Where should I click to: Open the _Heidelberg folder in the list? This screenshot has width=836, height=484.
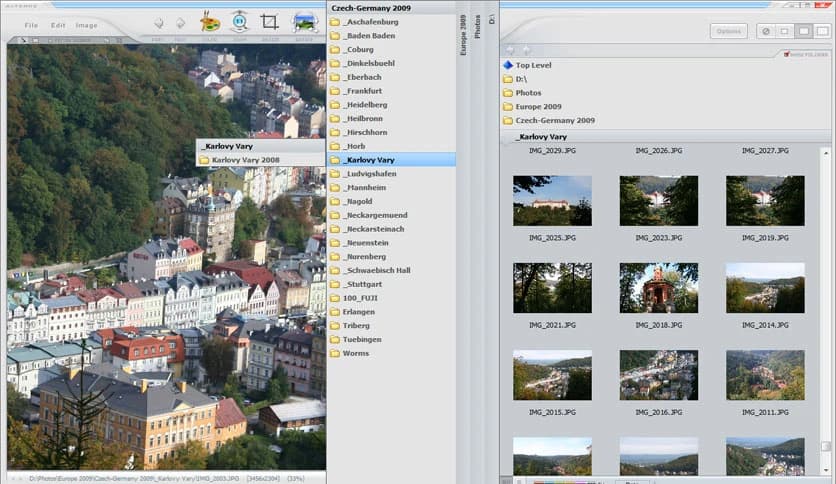365,105
